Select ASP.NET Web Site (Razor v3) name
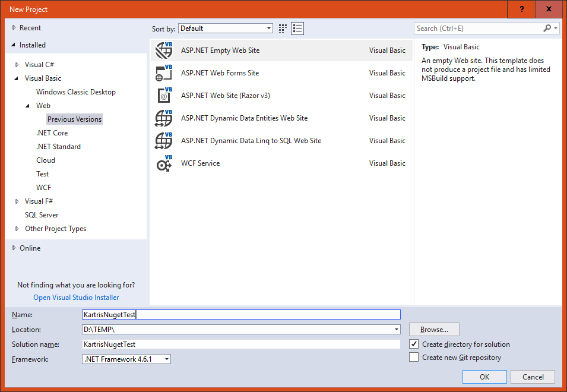The image size is (567, 392). click(x=226, y=96)
